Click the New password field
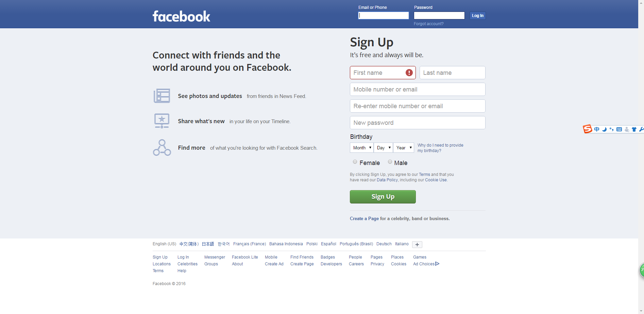The width and height of the screenshot is (644, 314). pyautogui.click(x=418, y=123)
